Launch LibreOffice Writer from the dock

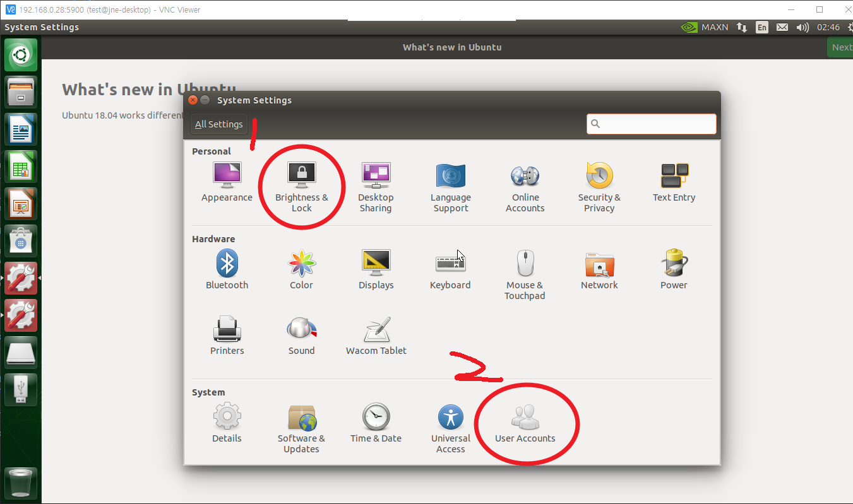(21, 129)
